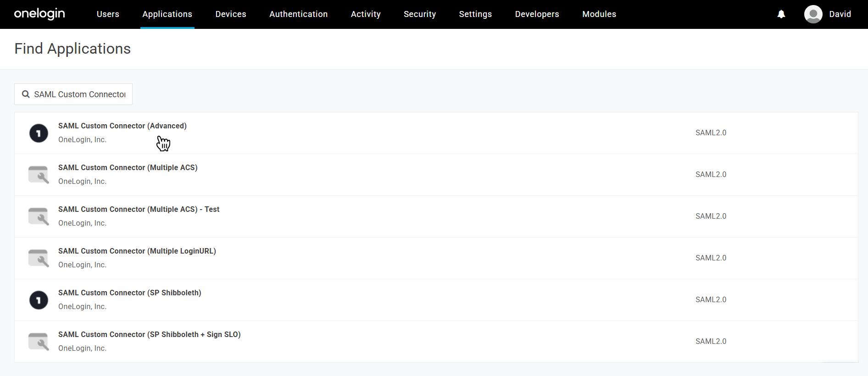This screenshot has height=376, width=868.
Task: Click SAML2.0 in the SP Shibboleth row
Action: coord(711,299)
